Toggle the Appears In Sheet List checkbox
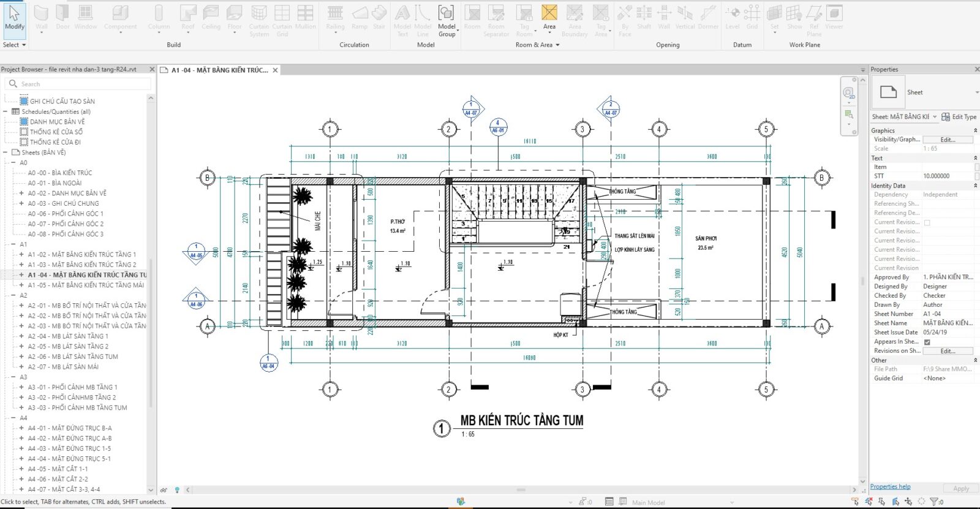Viewport: 980px width, 509px height. click(927, 342)
